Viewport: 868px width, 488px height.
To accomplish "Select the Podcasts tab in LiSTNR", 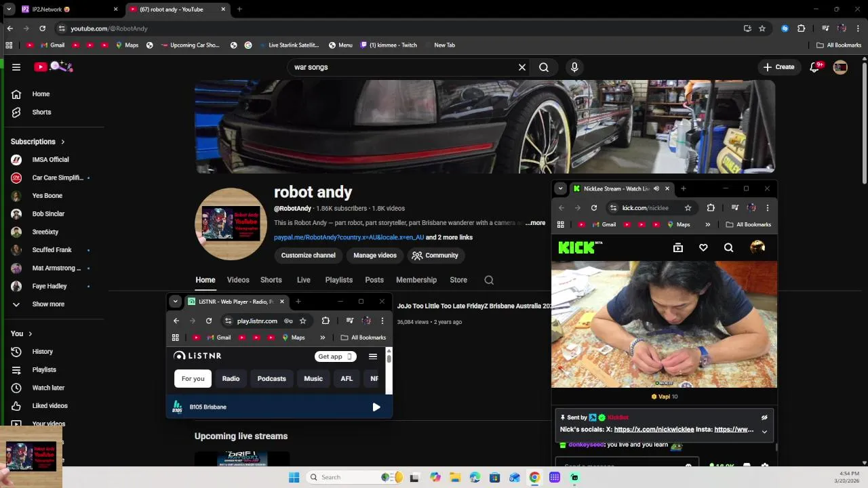I will pos(271,379).
